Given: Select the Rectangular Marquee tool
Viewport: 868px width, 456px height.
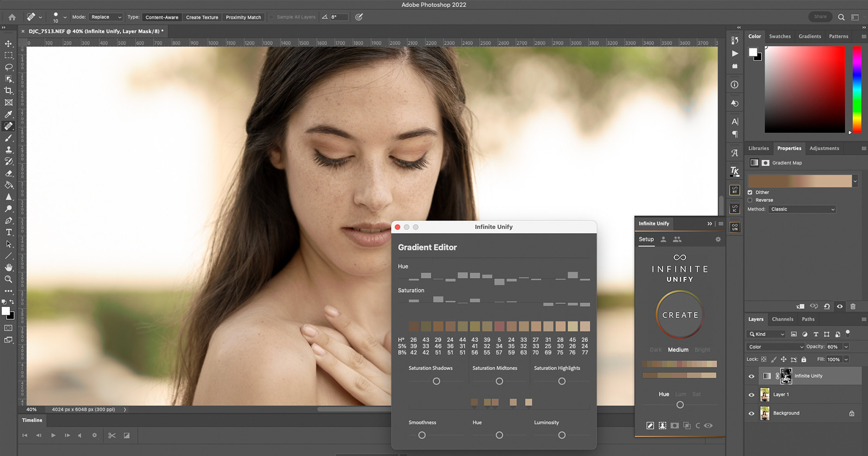Looking at the screenshot, I should pos(9,55).
